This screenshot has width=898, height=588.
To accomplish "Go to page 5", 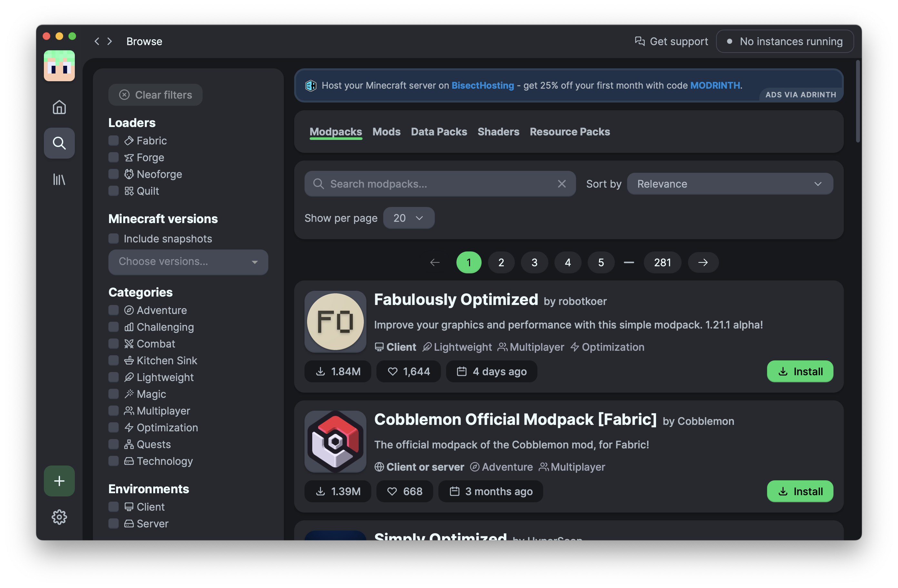I will (x=601, y=262).
